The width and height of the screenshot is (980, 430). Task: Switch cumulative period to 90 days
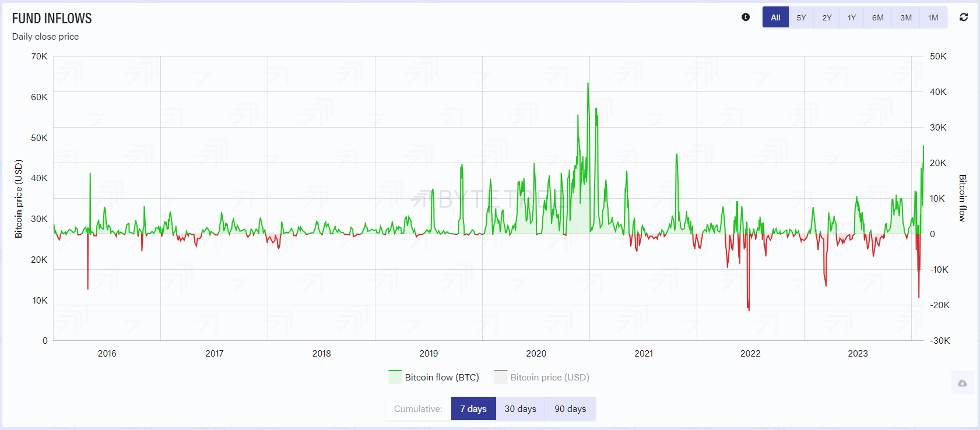point(570,408)
